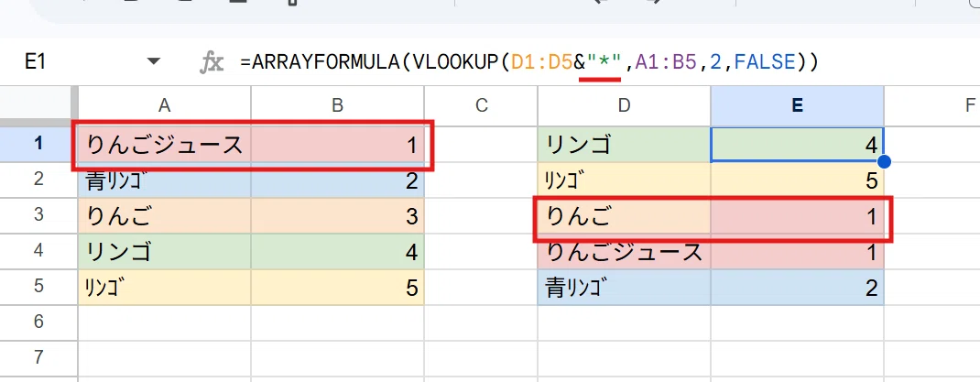The width and height of the screenshot is (980, 382).
Task: Select column A header
Action: click(164, 105)
